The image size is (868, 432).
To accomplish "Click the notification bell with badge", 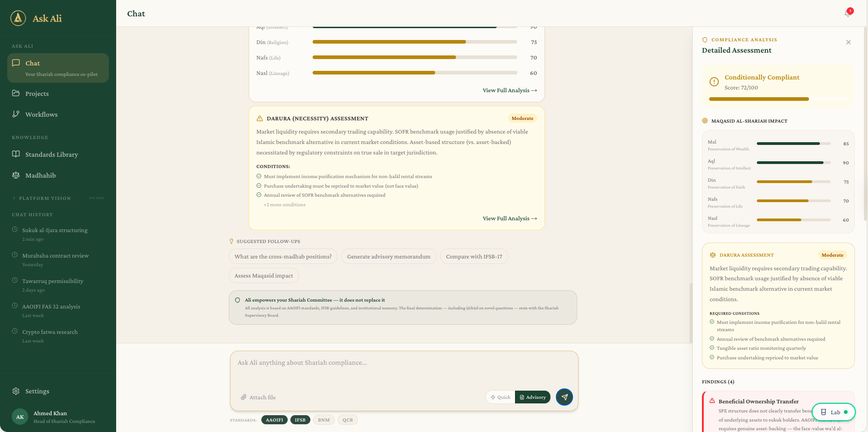I will click(x=847, y=14).
